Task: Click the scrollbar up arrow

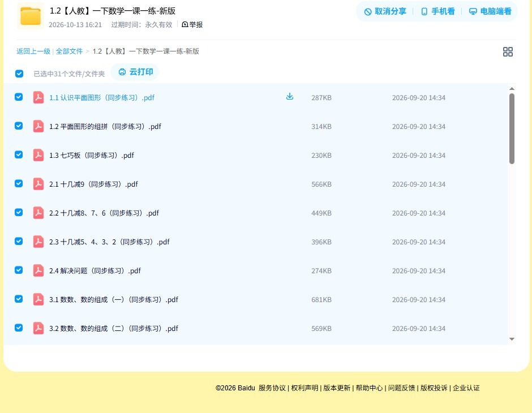Action: (512, 89)
